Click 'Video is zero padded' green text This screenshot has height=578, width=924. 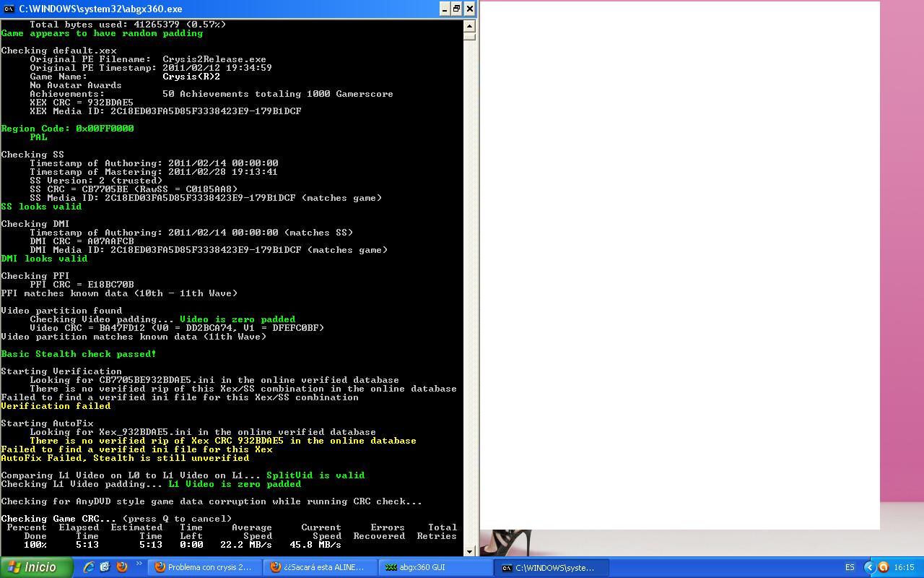(x=237, y=319)
